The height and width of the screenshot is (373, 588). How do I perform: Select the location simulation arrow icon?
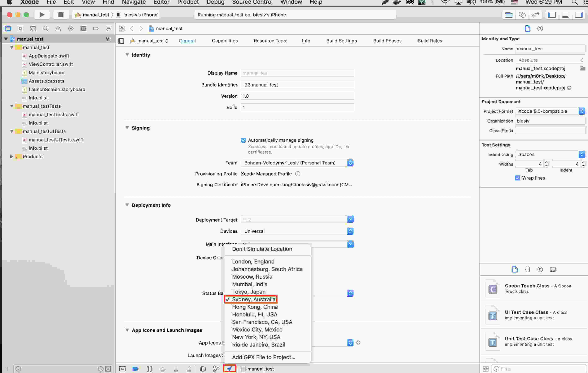[231, 368]
